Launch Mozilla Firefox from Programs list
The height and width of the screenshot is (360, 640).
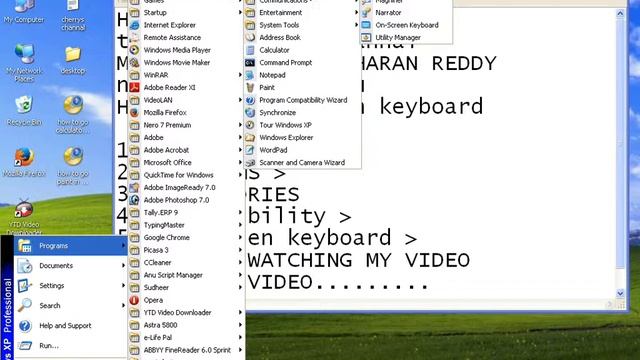pos(187,112)
